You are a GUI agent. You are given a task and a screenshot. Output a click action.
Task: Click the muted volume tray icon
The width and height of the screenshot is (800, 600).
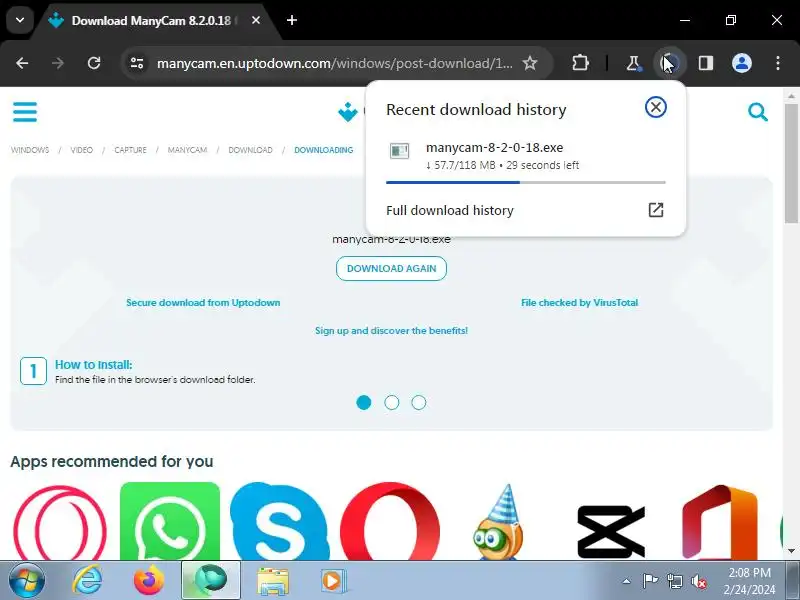[699, 581]
